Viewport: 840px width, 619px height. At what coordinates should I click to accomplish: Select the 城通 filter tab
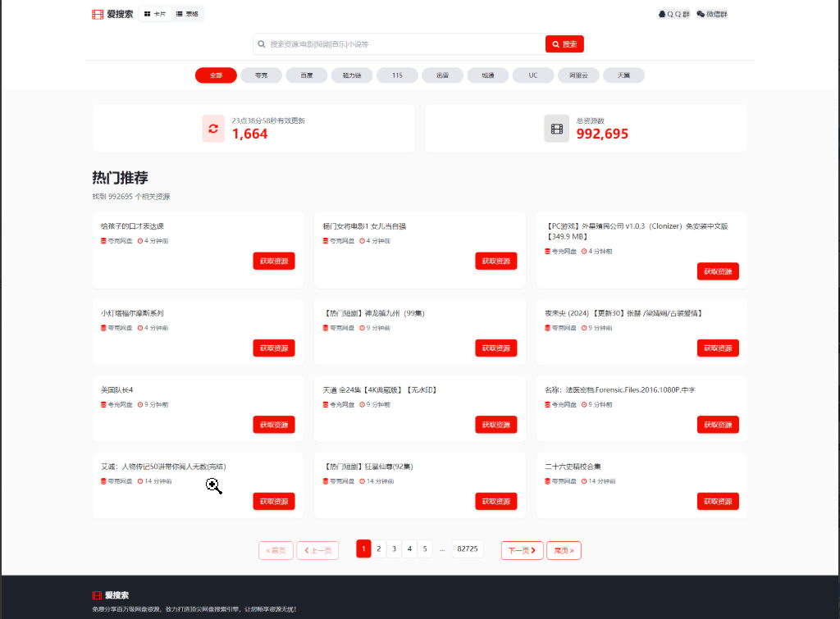tap(487, 75)
